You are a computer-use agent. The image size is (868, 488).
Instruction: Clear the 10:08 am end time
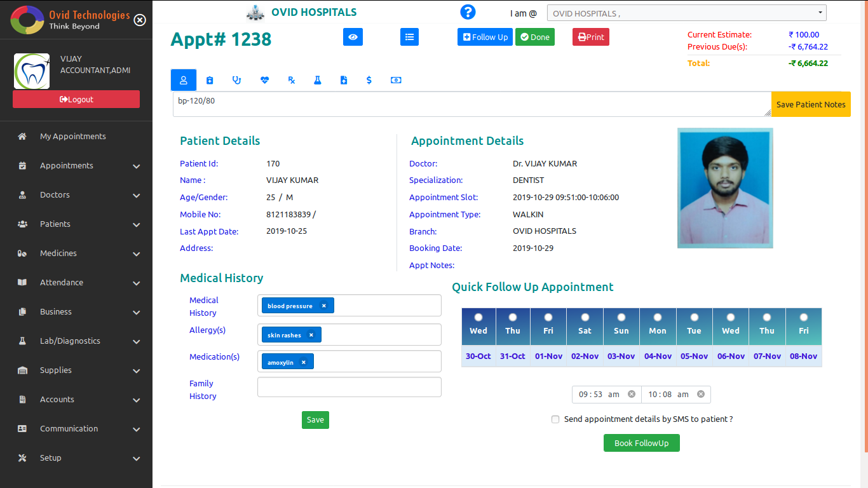701,394
